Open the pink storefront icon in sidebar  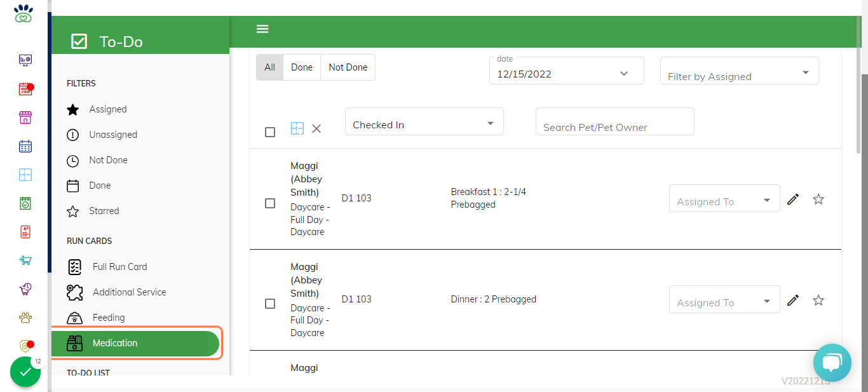tap(25, 118)
